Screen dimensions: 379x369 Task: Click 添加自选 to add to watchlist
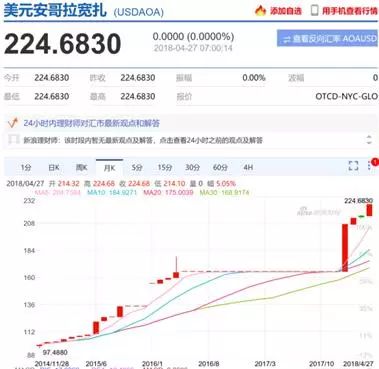[x=285, y=11]
